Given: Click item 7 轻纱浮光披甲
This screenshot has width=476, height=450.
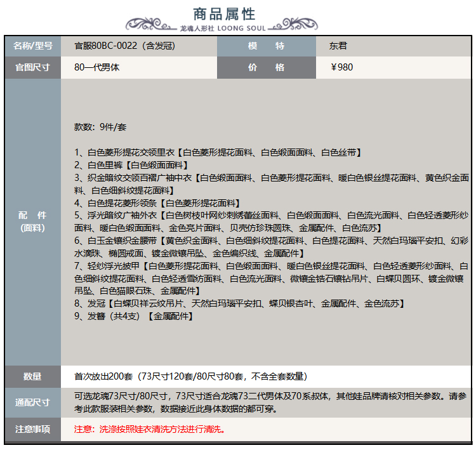Looking at the screenshot, I should click(x=272, y=279).
